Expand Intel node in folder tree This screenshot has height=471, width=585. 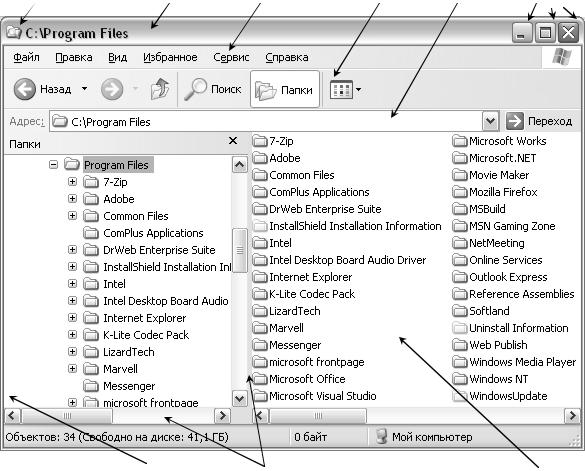72,284
